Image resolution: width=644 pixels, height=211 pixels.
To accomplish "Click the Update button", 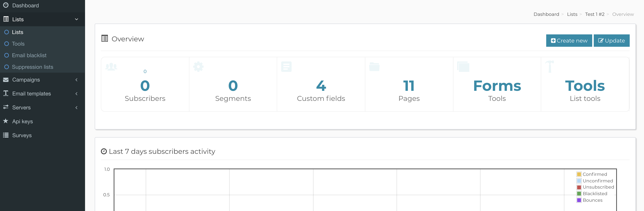I will [x=612, y=41].
